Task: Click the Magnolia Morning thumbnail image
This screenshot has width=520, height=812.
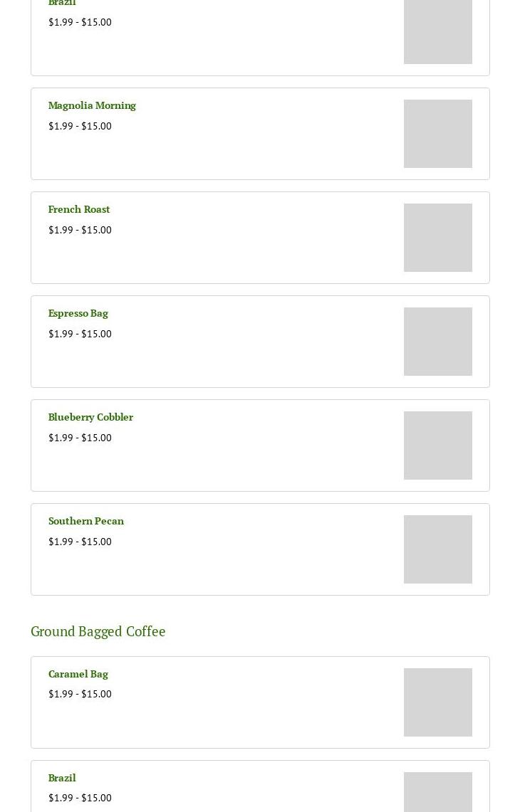Action: pyautogui.click(x=437, y=134)
